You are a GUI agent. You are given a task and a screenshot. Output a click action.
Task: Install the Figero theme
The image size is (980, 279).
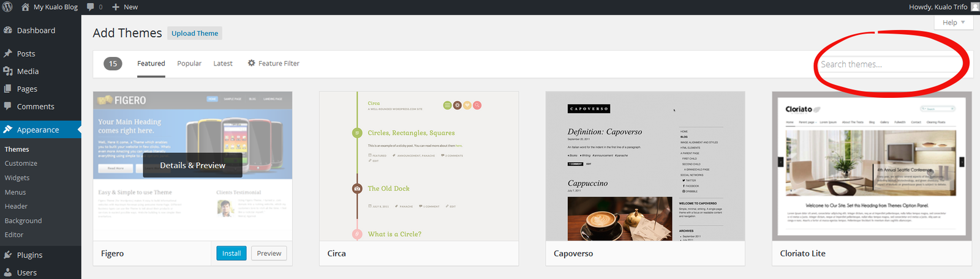[232, 253]
